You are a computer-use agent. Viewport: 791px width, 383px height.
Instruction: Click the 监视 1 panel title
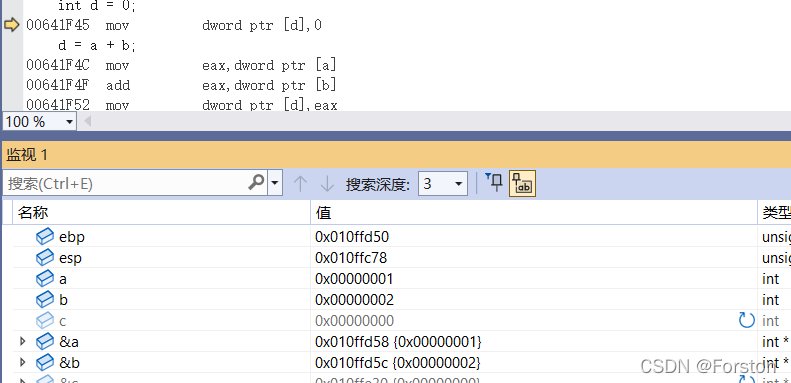[x=27, y=155]
